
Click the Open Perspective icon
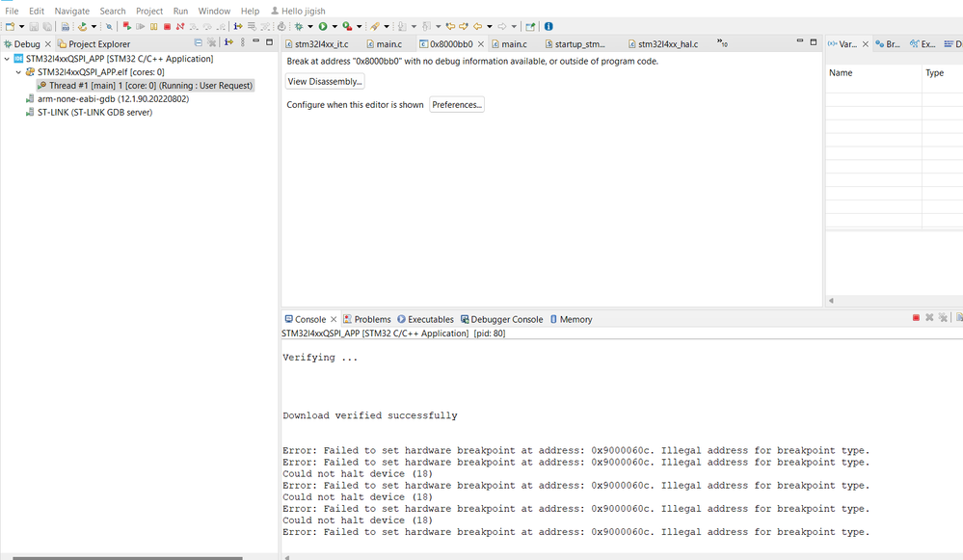coord(530,26)
